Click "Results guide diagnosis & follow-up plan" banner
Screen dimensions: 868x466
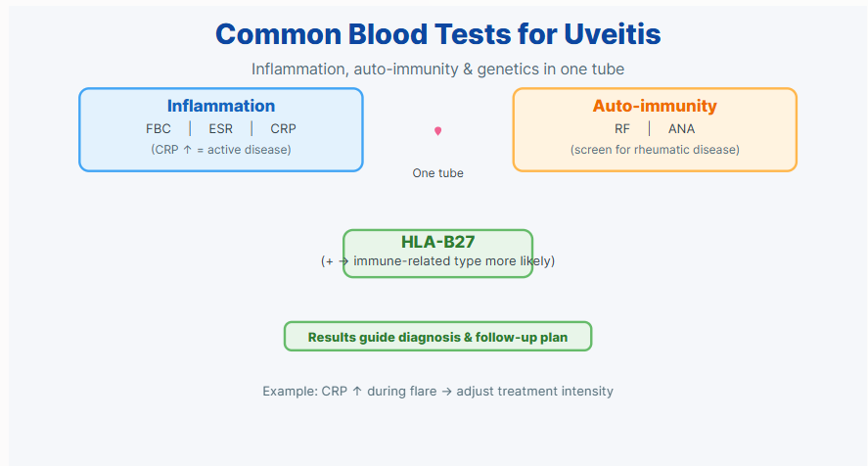[437, 337]
